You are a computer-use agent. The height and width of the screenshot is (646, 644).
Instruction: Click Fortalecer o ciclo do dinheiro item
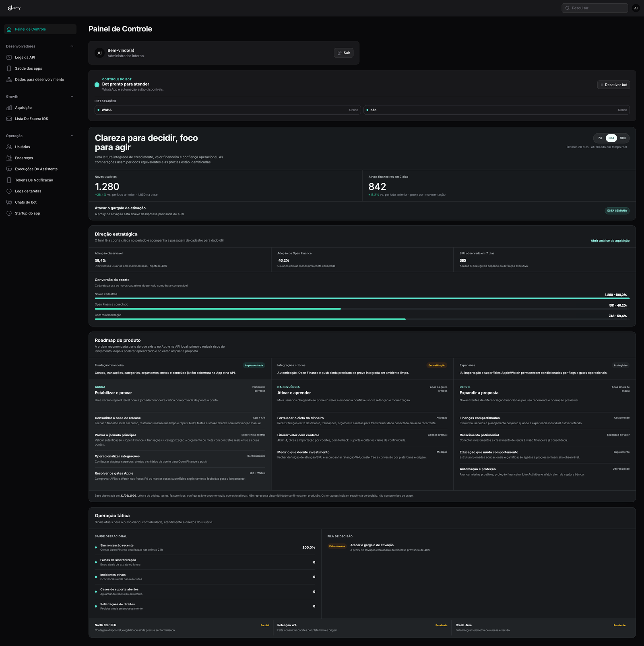point(362,421)
